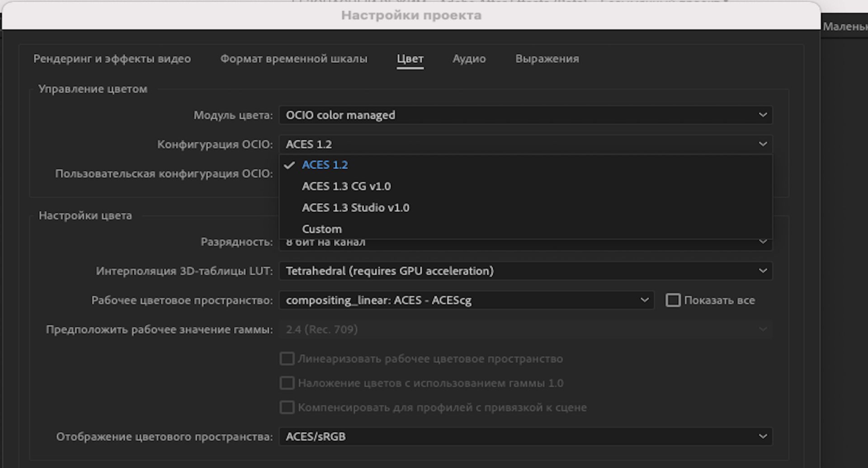This screenshot has height=468, width=868.
Task: Enable Наложение цветов с использованием гаммы 1.0
Action: [x=287, y=383]
